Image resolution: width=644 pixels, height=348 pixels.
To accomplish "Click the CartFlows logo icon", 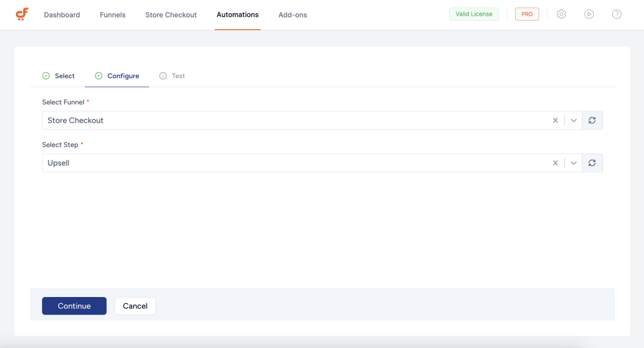I will (22, 14).
